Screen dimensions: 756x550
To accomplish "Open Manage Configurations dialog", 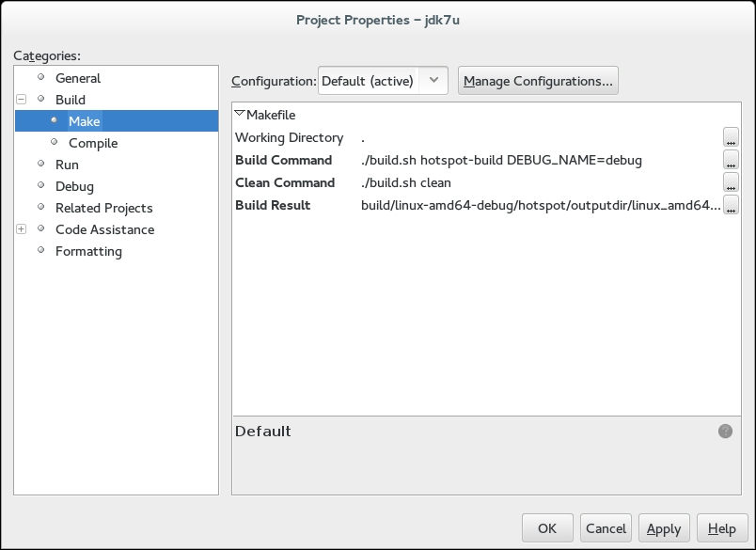I will tap(538, 80).
